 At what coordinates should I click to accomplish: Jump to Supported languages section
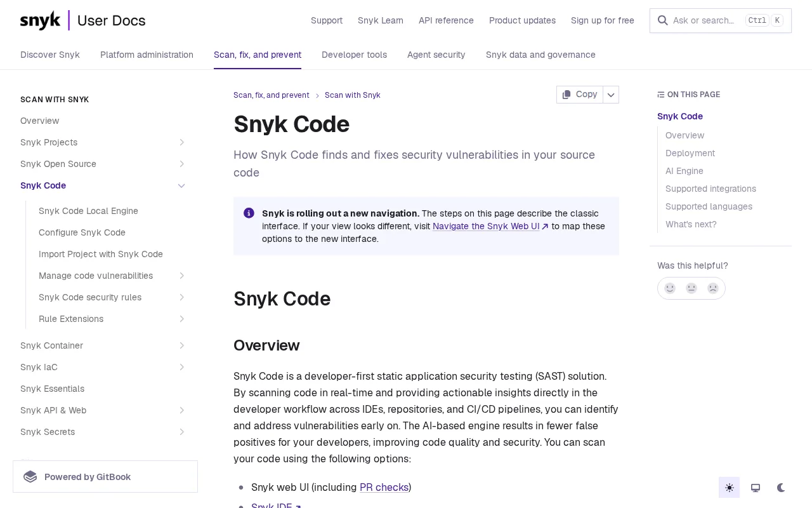709,206
